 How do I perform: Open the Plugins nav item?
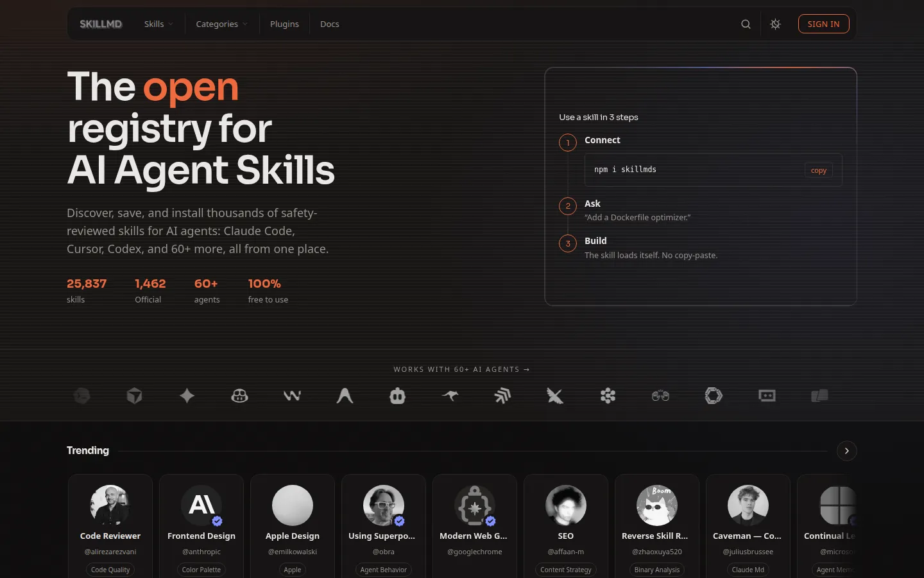284,24
